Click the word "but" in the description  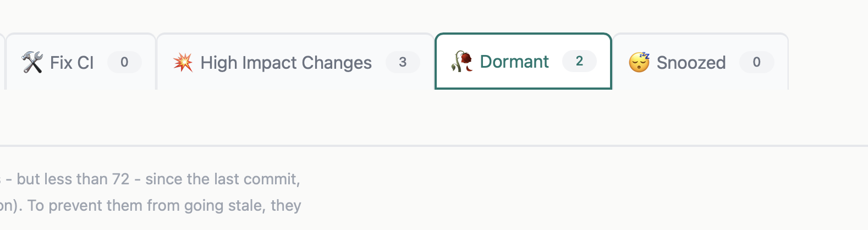click(28, 179)
